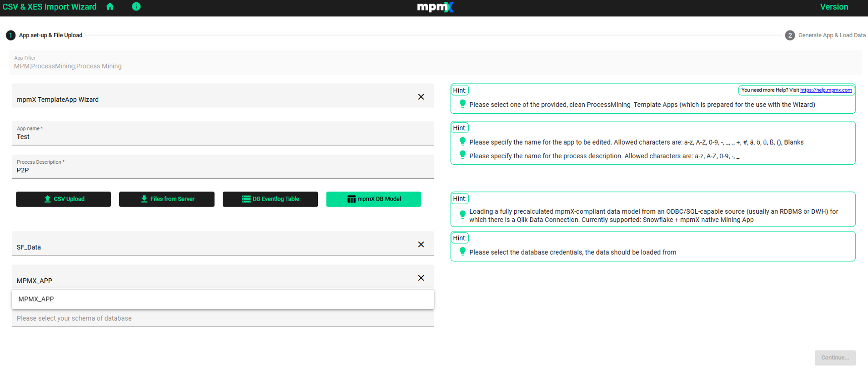Viewport: 868px width, 382px height.
Task: Open the help.mpmx.com link
Action: click(826, 90)
